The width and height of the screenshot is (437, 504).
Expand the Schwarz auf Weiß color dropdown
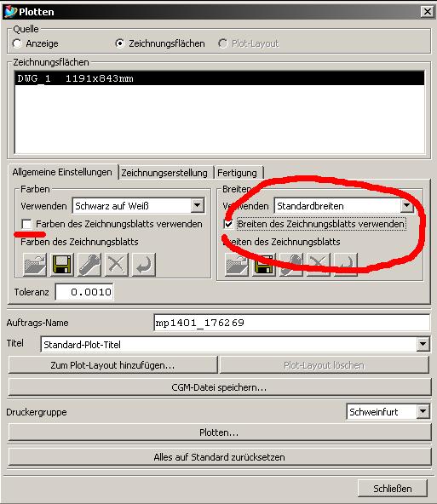click(197, 205)
